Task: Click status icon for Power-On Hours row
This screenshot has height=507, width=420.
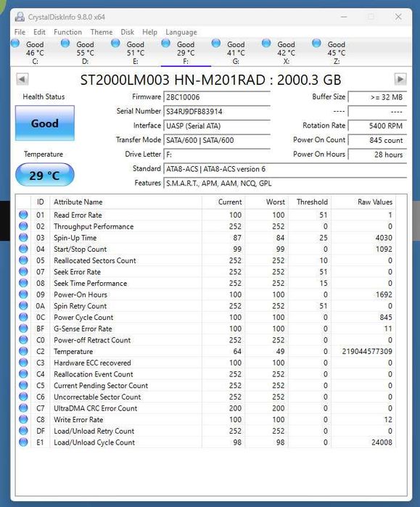Action: click(23, 294)
